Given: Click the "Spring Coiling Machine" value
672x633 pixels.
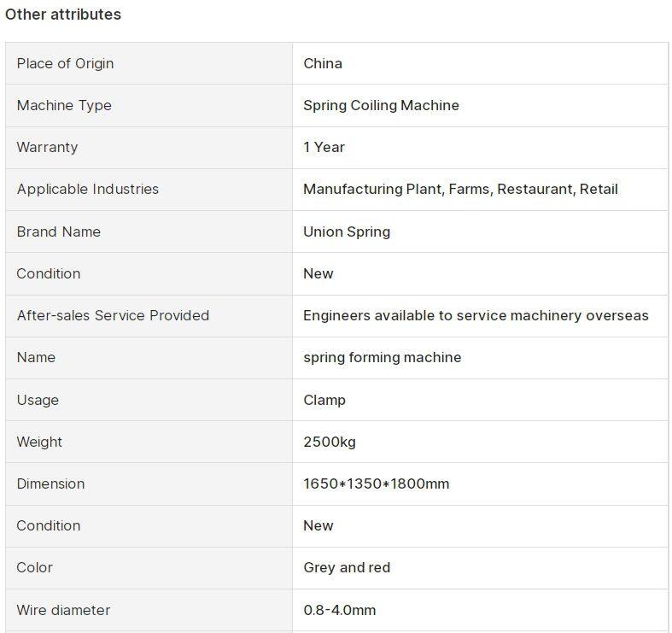Looking at the screenshot, I should 381,105.
